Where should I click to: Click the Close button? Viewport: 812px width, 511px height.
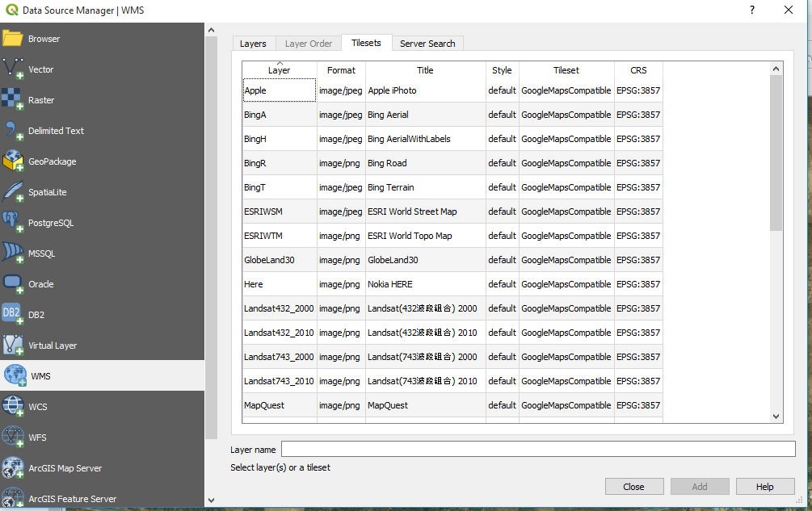tap(634, 486)
